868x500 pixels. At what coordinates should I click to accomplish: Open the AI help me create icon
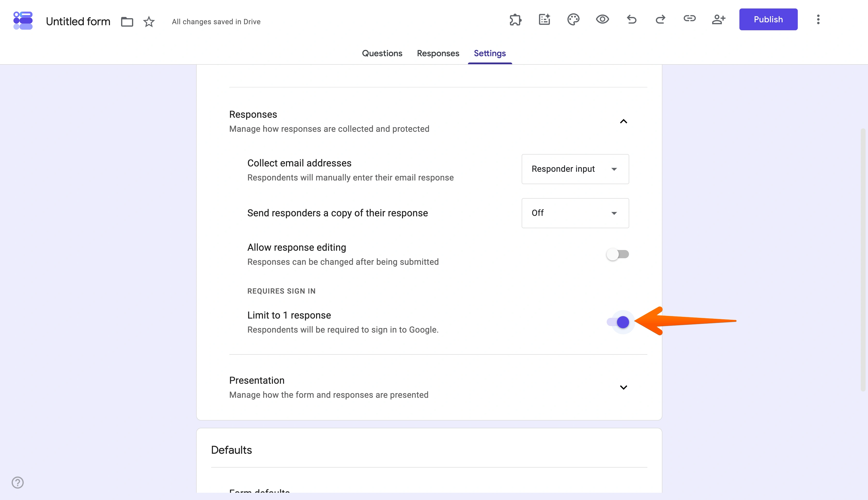pos(544,20)
